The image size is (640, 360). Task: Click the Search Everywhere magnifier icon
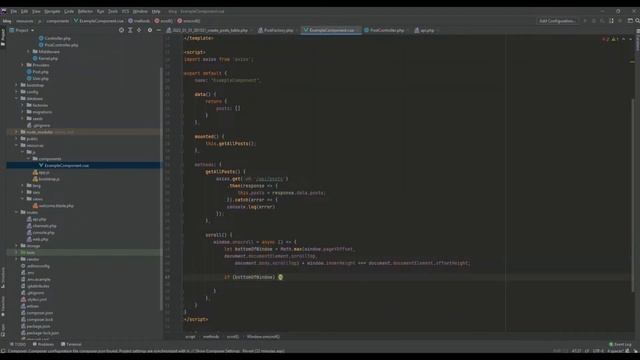click(637, 21)
